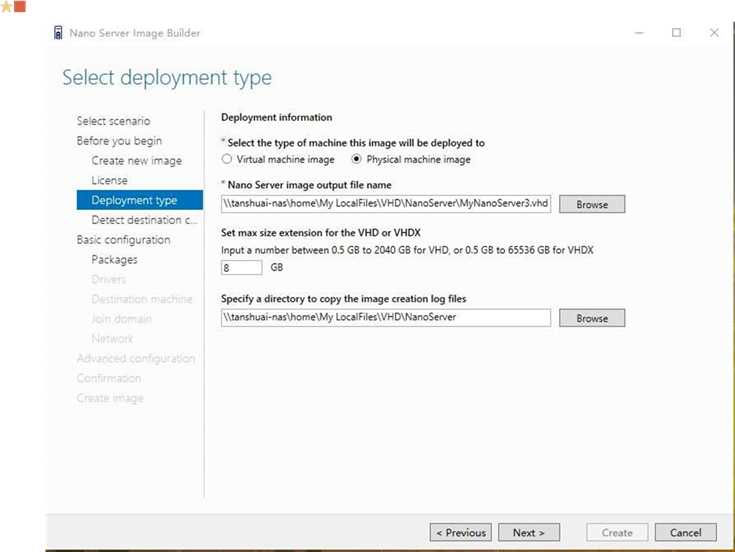This screenshot has width=735, height=552.
Task: Click the 'Select deployment type' page title
Action: (167, 78)
